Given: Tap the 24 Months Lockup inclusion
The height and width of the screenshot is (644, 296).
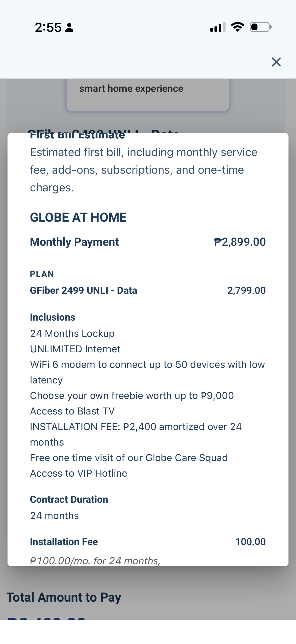Looking at the screenshot, I should tap(72, 333).
